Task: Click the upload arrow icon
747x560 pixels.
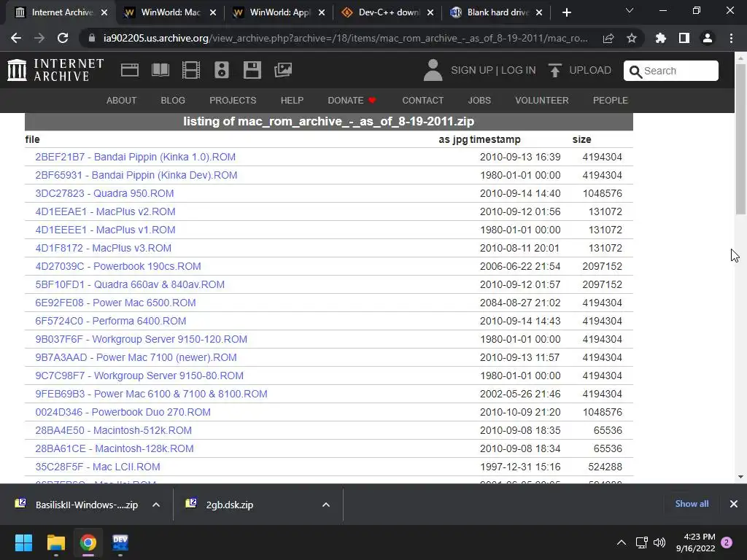Action: pos(554,71)
